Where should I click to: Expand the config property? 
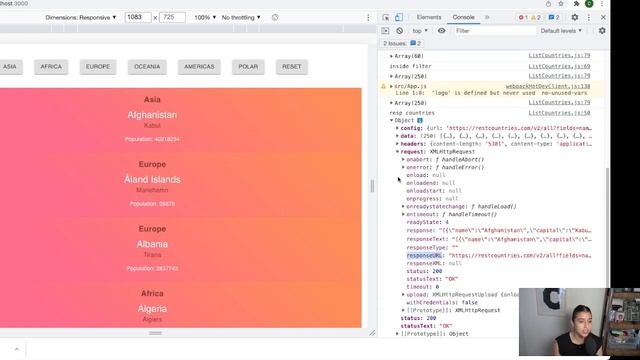[398, 128]
